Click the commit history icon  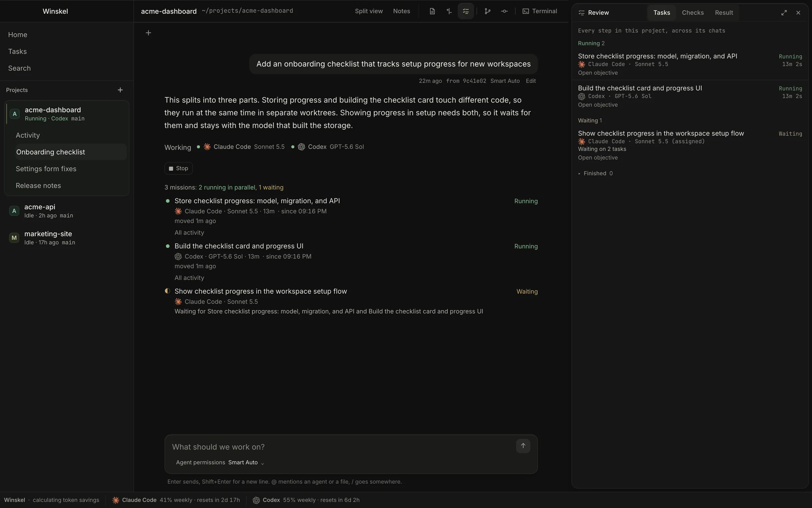504,11
